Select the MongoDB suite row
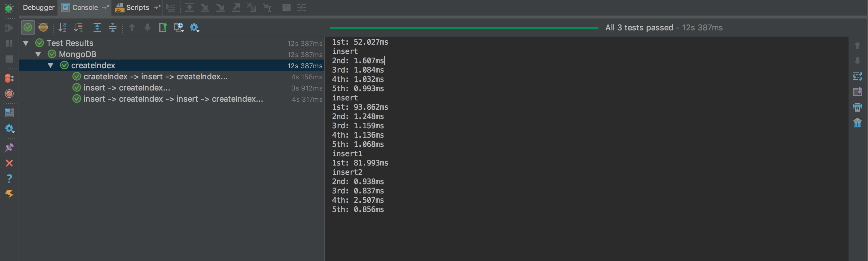 [172, 54]
